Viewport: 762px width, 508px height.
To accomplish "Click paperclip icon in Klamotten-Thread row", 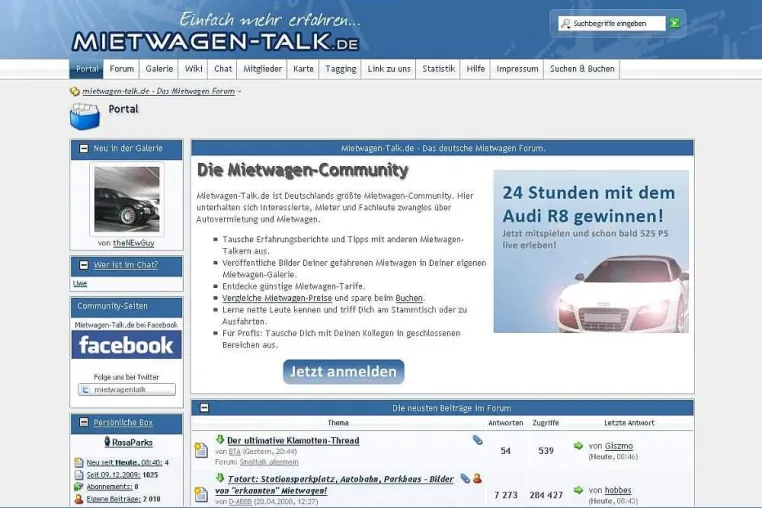I will point(478,440).
